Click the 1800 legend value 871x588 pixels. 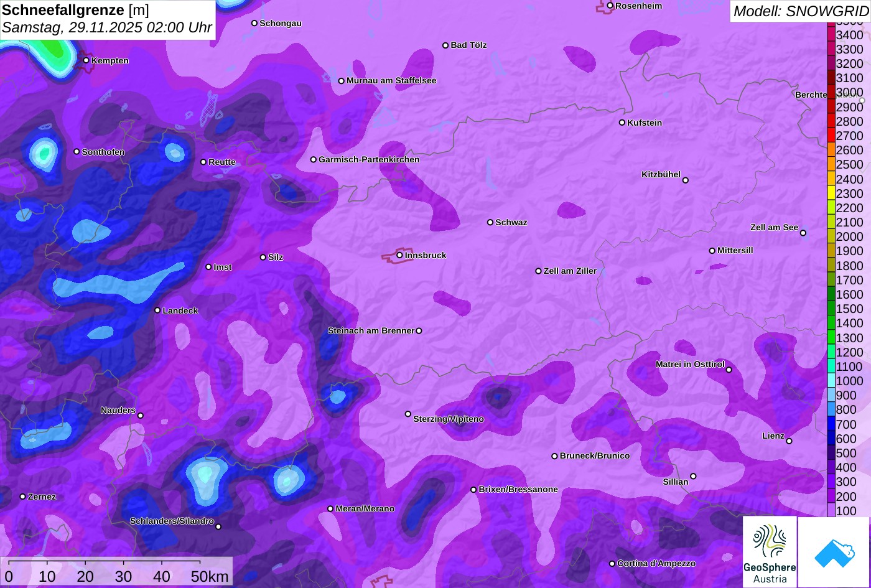click(850, 266)
